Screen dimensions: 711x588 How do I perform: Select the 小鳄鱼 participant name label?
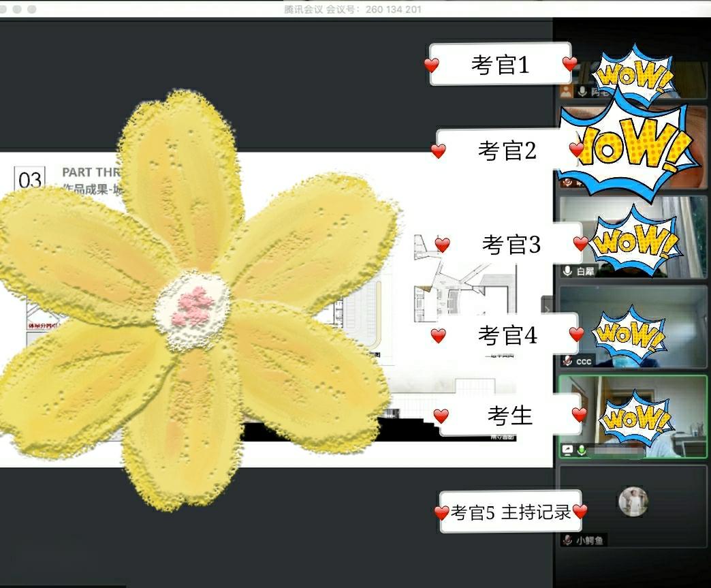tap(590, 540)
